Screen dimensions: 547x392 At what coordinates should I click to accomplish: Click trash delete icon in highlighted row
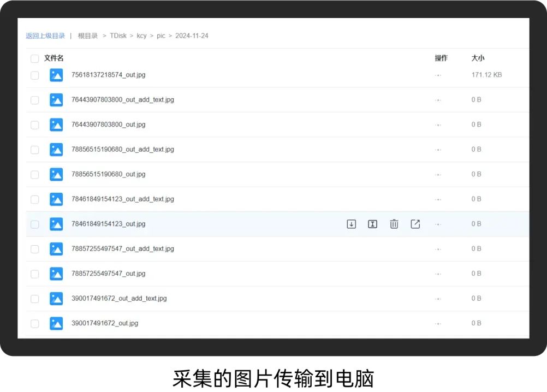click(x=394, y=224)
